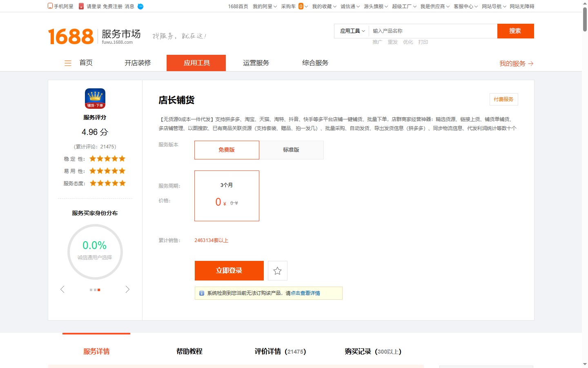
Task: Switch to the 帮助教程 tab
Action: (189, 351)
